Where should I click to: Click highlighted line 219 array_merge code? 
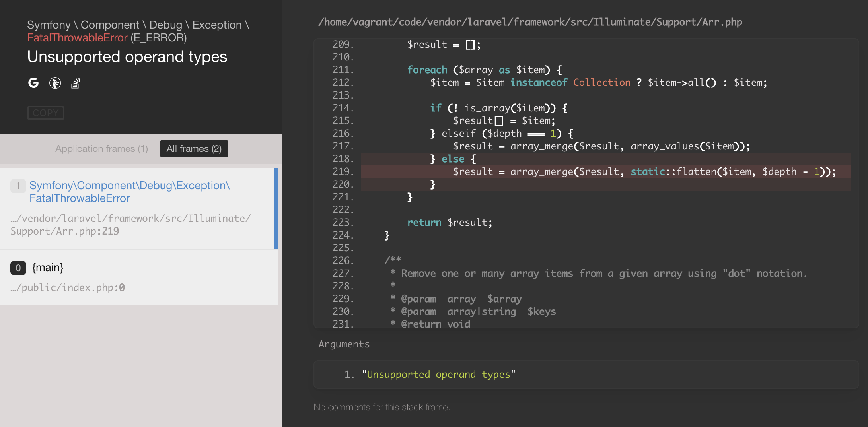[644, 172]
